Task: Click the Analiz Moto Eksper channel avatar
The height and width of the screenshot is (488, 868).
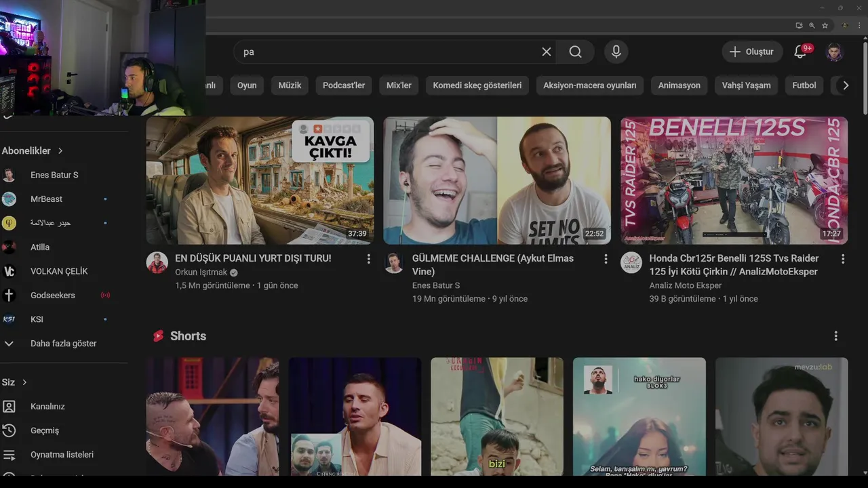Action: [631, 263]
